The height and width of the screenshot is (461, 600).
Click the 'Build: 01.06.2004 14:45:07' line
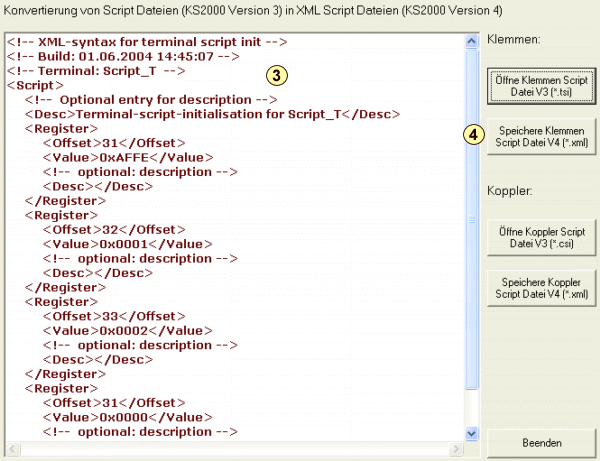pyautogui.click(x=123, y=56)
